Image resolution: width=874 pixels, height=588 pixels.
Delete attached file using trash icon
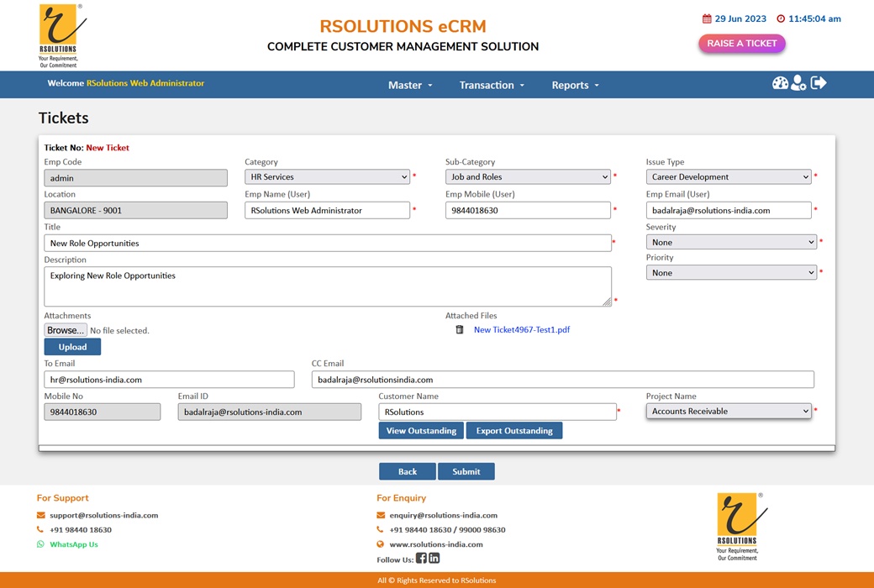click(460, 330)
